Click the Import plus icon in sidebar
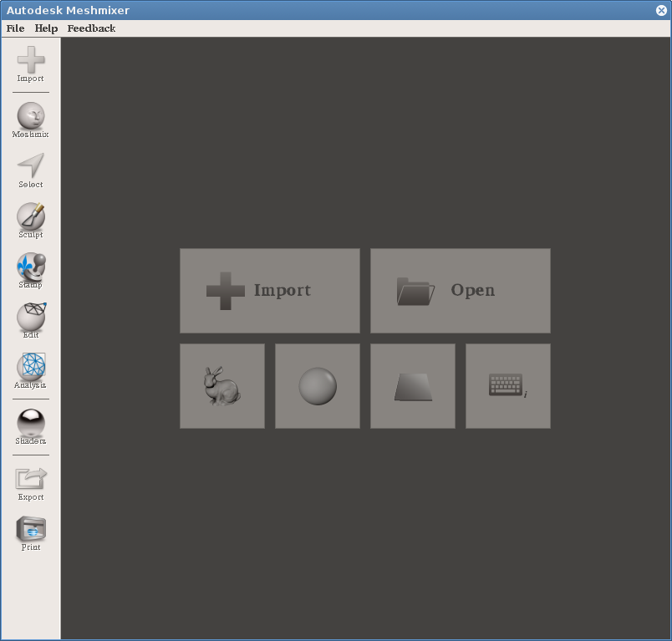This screenshot has height=641, width=672. pos(30,64)
